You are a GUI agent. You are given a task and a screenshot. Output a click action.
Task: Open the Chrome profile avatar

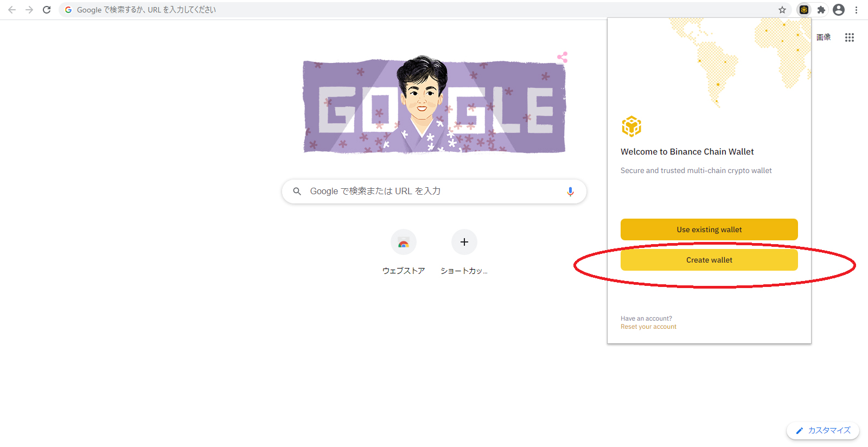[x=839, y=10]
